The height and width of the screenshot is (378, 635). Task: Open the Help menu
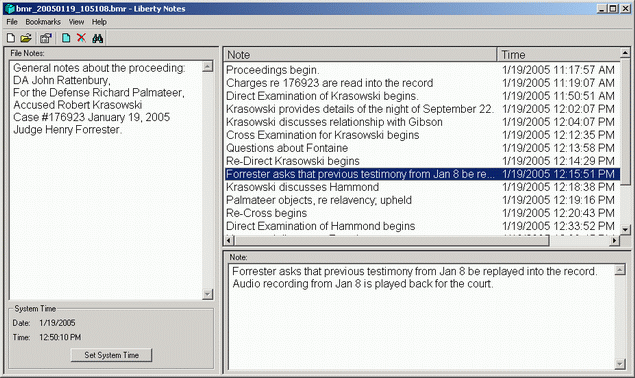pyautogui.click(x=99, y=22)
